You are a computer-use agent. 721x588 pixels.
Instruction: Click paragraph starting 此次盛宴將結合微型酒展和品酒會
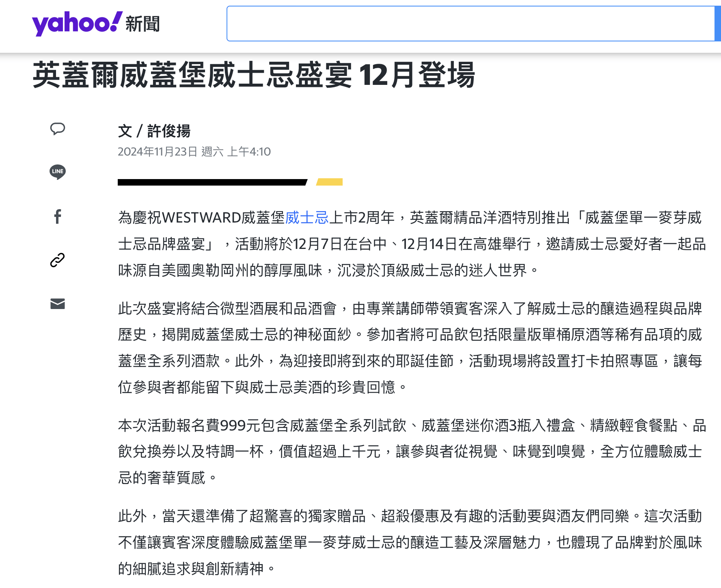410,348
